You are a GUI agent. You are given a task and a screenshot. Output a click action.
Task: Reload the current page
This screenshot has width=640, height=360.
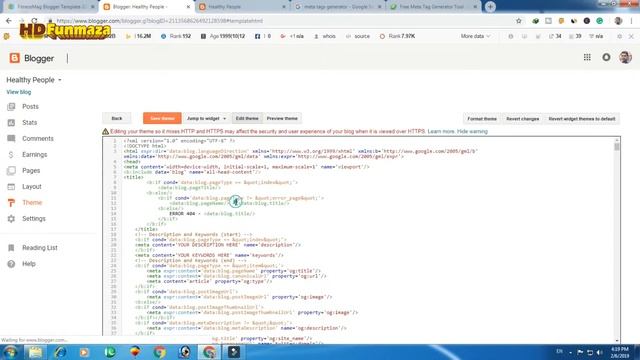[35, 21]
